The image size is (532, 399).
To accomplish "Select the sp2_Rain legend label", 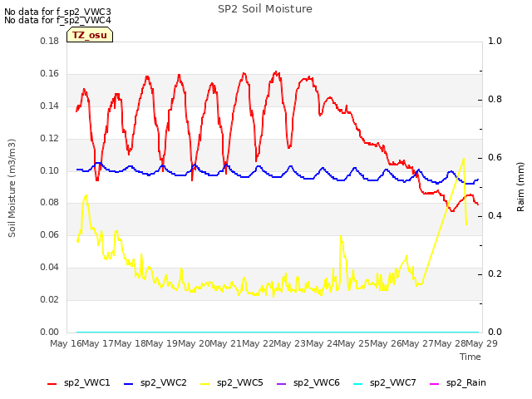I will tap(466, 383).
